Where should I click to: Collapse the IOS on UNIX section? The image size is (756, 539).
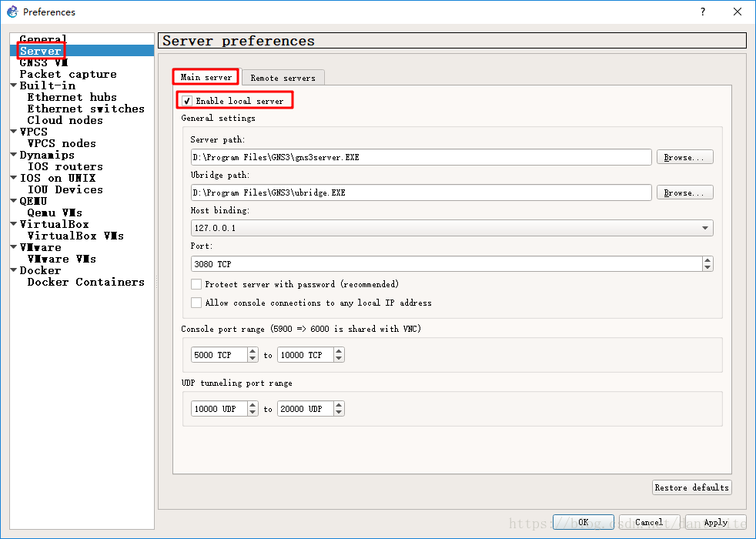14,178
